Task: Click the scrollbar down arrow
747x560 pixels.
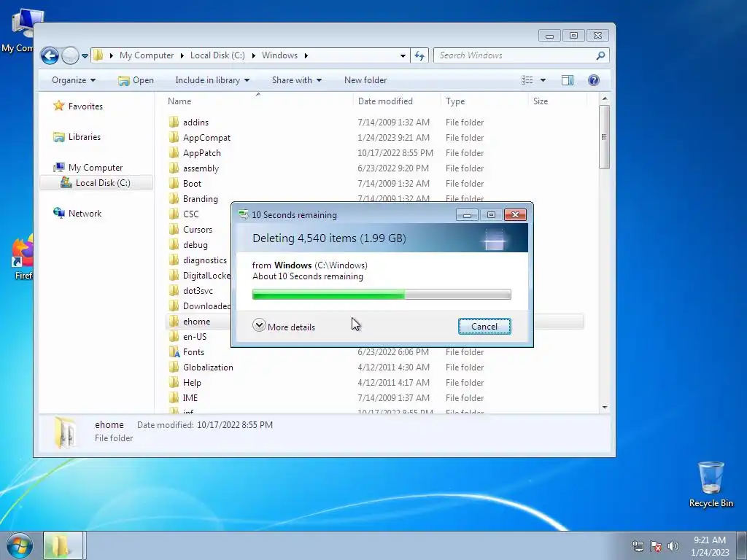Action: 605,408
